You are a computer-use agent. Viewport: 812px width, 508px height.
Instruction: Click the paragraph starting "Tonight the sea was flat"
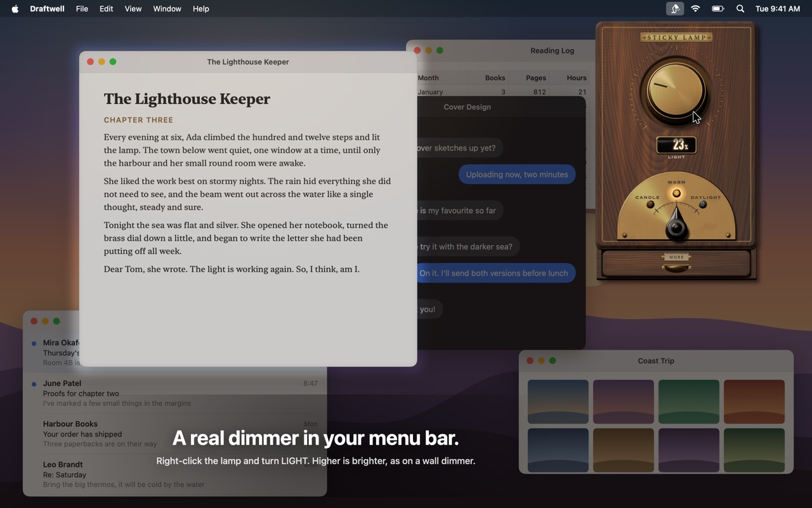[247, 238]
